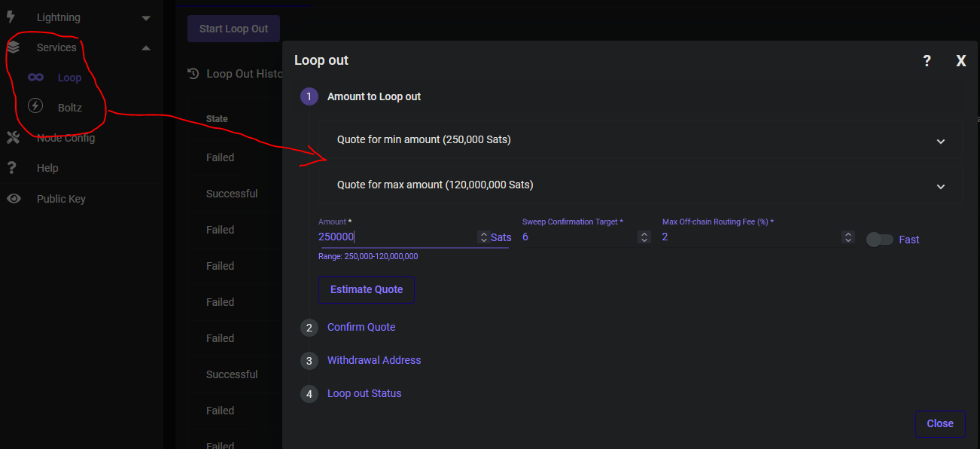Click the Close button in dialog
Viewport: 980px width, 449px height.
(940, 423)
